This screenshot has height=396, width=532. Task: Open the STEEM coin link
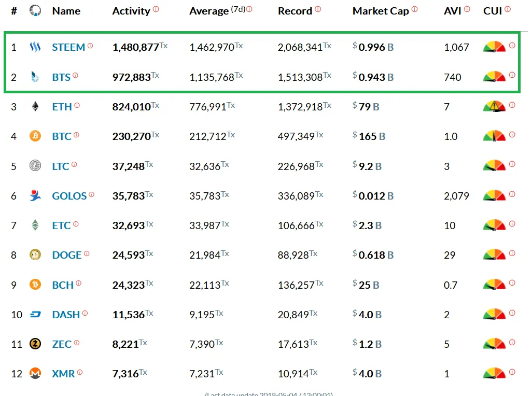tap(68, 47)
